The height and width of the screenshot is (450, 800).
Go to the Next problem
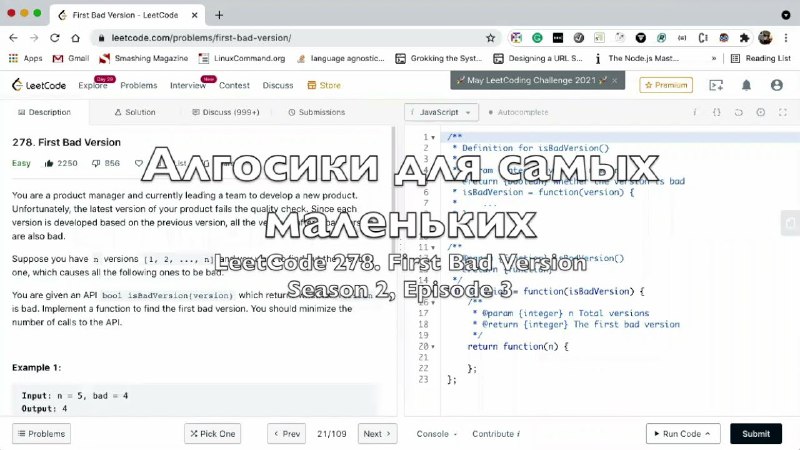coord(377,434)
